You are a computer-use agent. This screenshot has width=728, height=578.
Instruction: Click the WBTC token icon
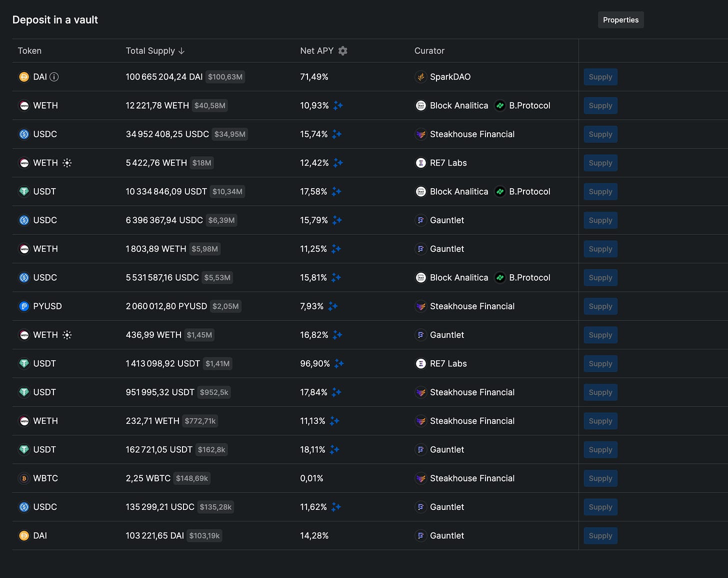coord(24,478)
